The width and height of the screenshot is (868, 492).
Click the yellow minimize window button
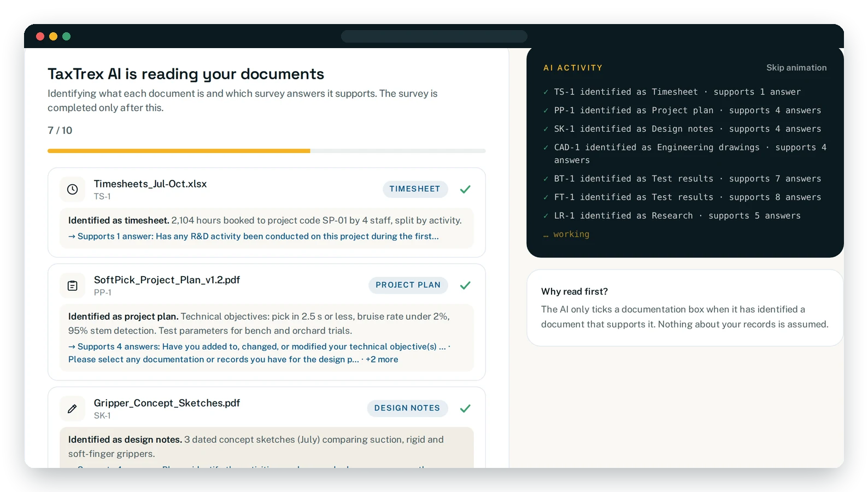[53, 37]
